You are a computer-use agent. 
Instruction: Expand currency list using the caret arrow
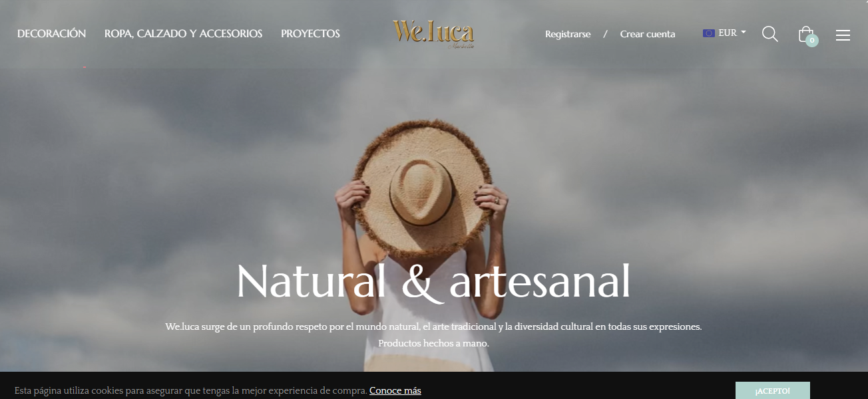[744, 32]
